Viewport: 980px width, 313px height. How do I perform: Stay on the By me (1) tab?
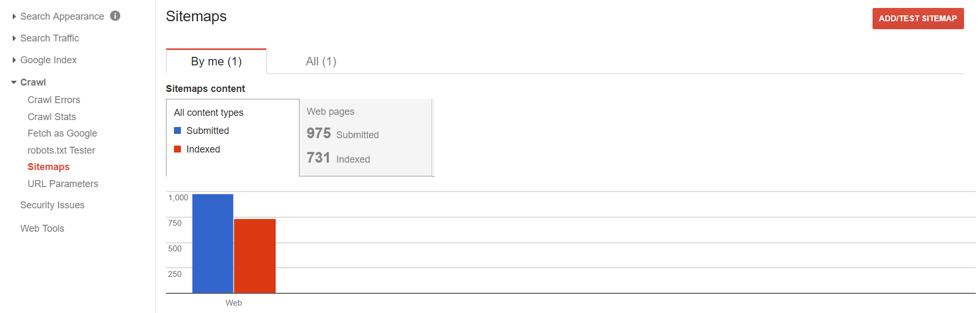point(216,61)
